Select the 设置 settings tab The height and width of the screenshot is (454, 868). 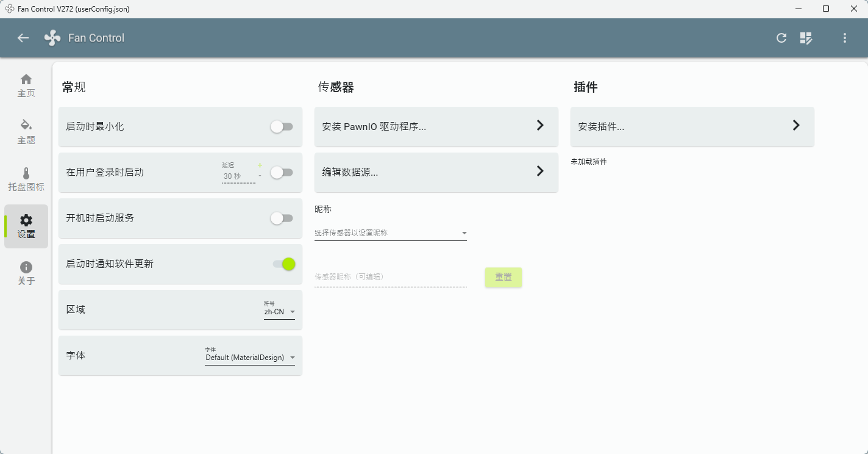click(26, 226)
